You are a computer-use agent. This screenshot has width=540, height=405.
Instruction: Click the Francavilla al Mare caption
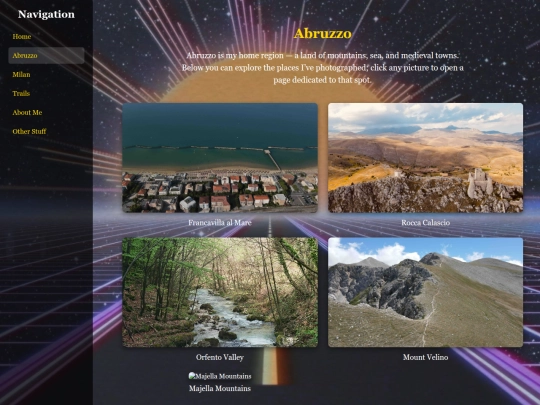(x=220, y=222)
